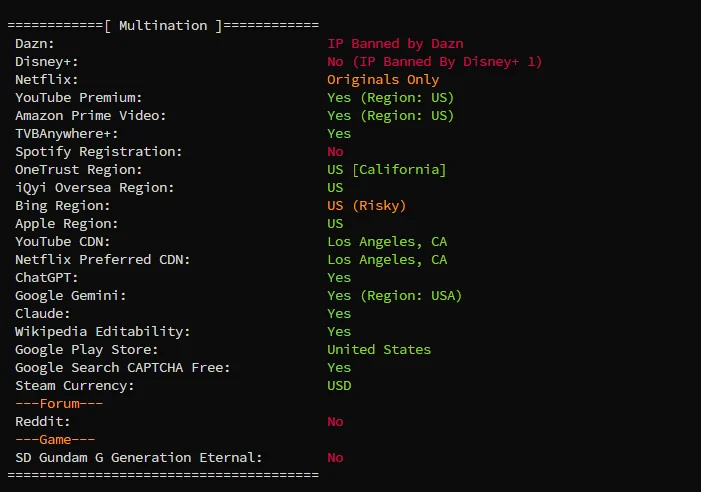Click the Netflix Preferred CDN label

point(103,259)
